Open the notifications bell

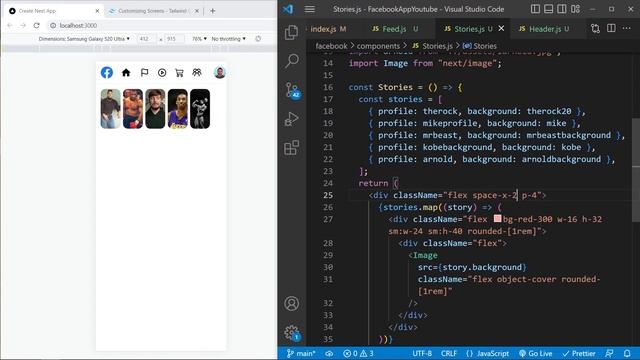[627, 353]
